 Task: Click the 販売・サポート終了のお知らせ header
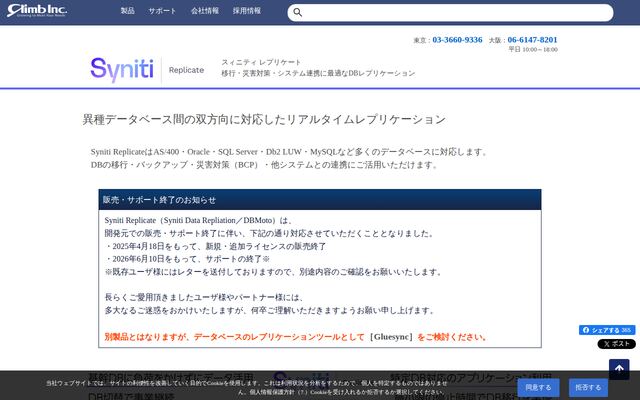point(320,200)
